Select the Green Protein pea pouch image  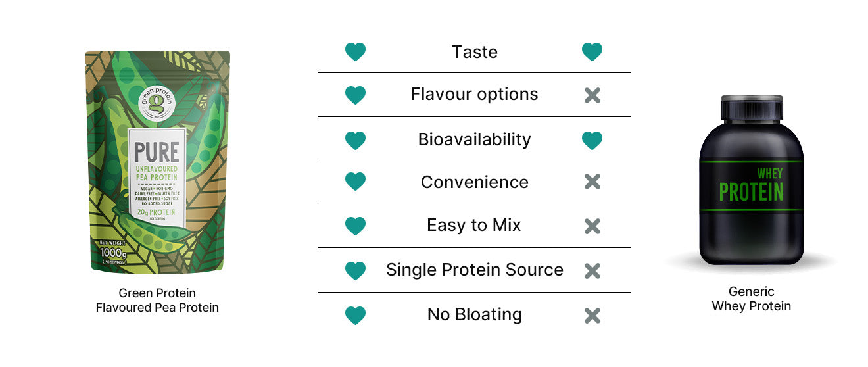point(157,162)
